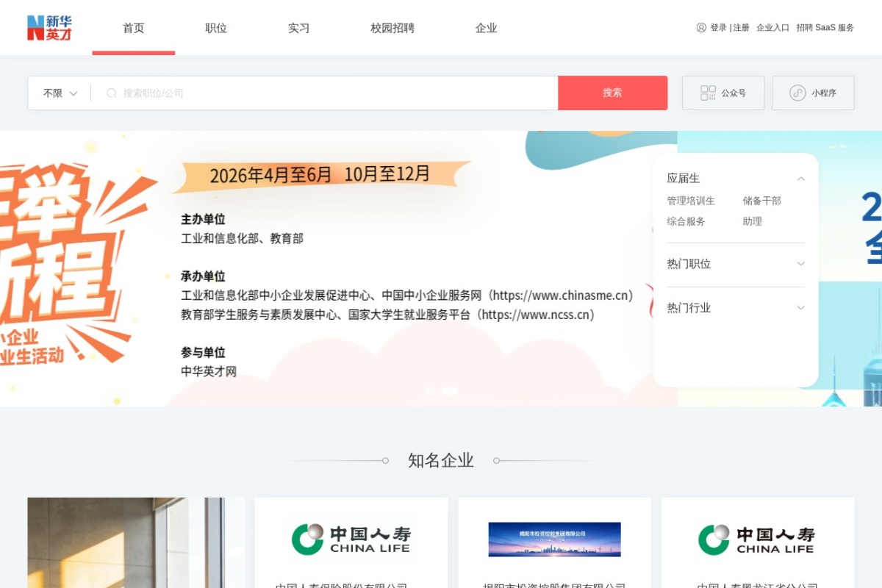Expand the 热门职位 section
The height and width of the screenshot is (588, 882).
[736, 264]
